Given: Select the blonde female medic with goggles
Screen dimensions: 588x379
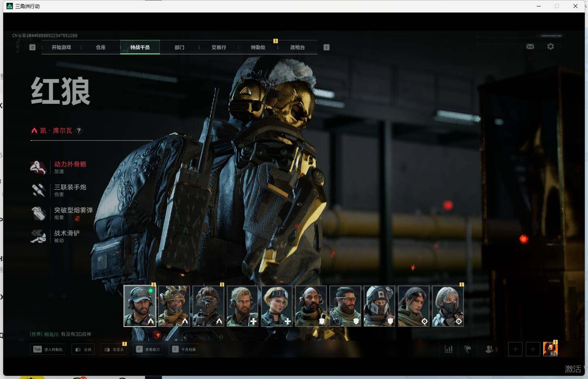Looking at the screenshot, I should (x=277, y=306).
